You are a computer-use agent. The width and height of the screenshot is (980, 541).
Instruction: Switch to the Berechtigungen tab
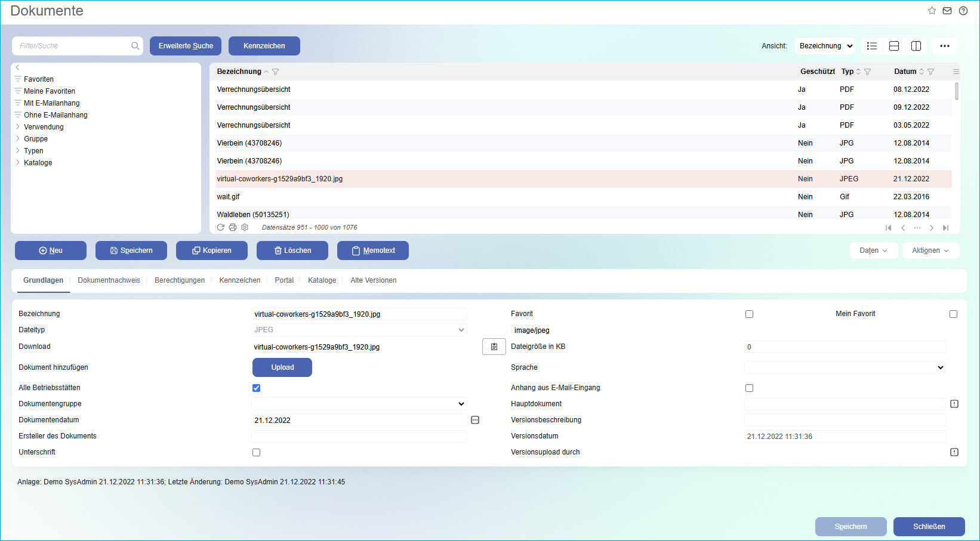179,280
